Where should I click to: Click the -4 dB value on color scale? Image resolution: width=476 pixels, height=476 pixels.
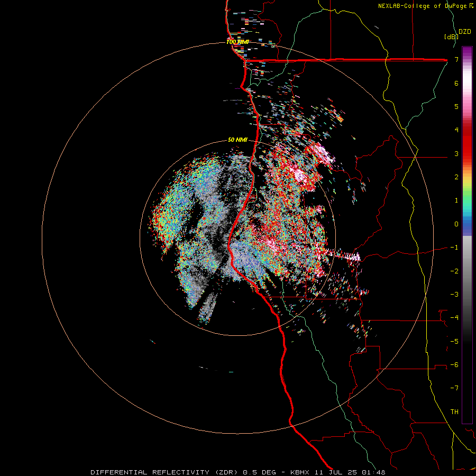coord(454,318)
